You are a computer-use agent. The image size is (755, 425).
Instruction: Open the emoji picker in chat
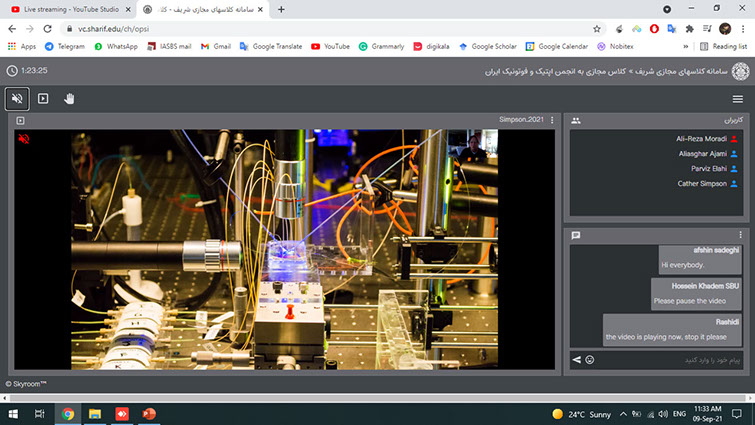coord(589,359)
